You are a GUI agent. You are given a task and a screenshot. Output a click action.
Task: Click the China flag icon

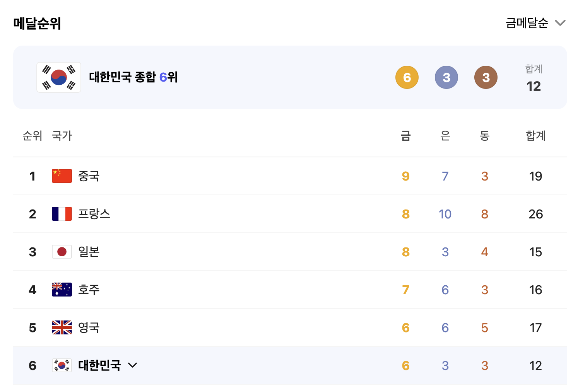pos(62,176)
